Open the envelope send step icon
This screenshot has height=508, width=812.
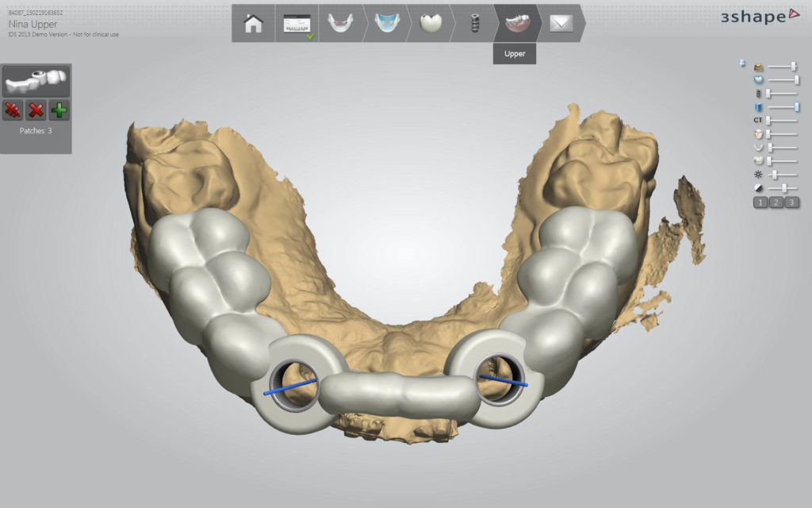point(561,23)
